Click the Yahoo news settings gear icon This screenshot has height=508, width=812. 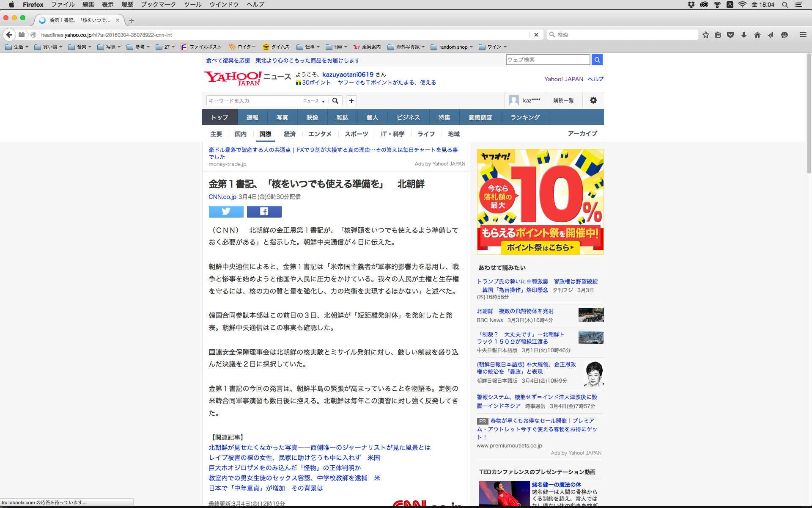[x=593, y=100]
